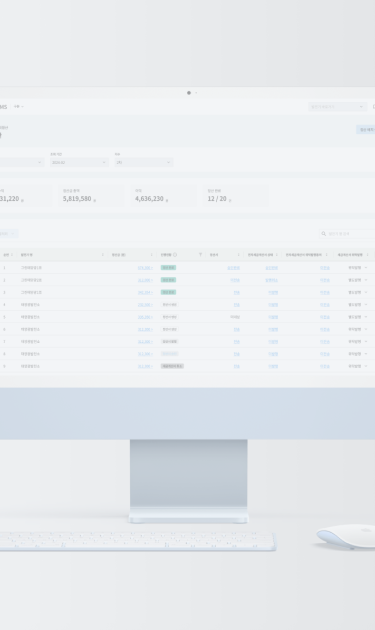Open the 2차 round dropdown
The height and width of the screenshot is (630, 375).
pyautogui.click(x=144, y=162)
